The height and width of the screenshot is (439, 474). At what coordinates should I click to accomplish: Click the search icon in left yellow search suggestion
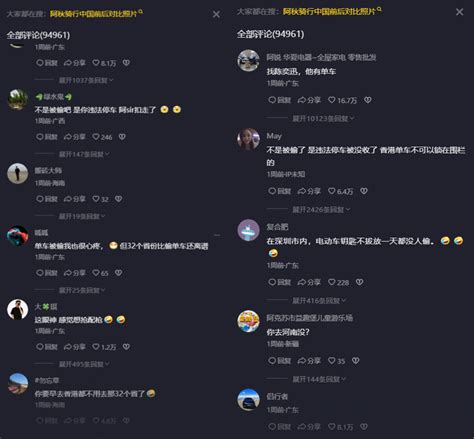point(140,12)
